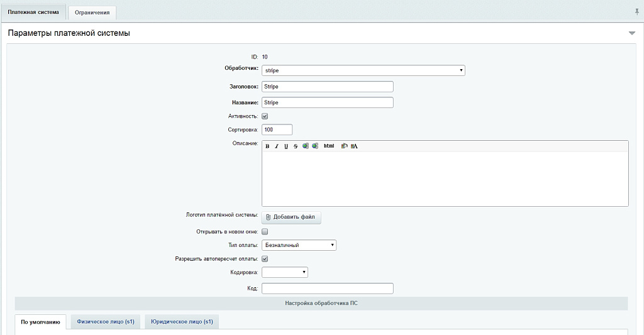The height and width of the screenshot is (335, 644).
Task: Expand the Кодировка dropdown
Action: [x=285, y=272]
